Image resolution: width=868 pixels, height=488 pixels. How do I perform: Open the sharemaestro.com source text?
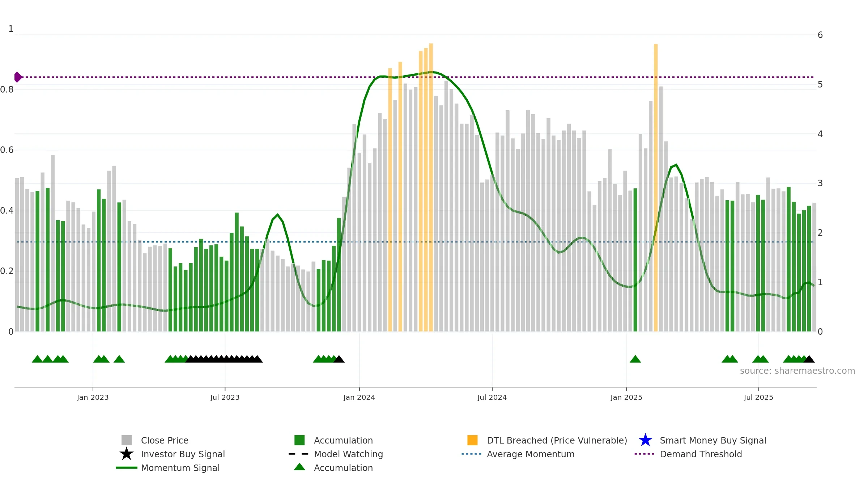797,371
